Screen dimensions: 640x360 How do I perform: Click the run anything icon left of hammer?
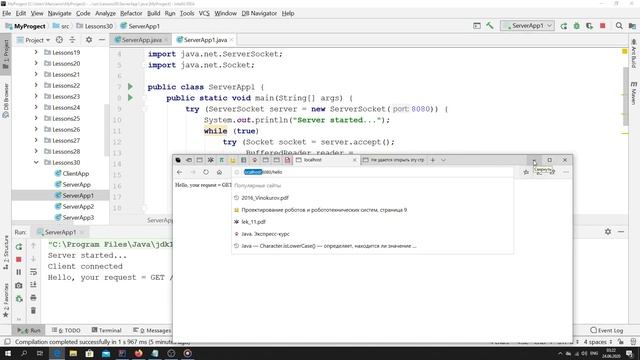477,26
